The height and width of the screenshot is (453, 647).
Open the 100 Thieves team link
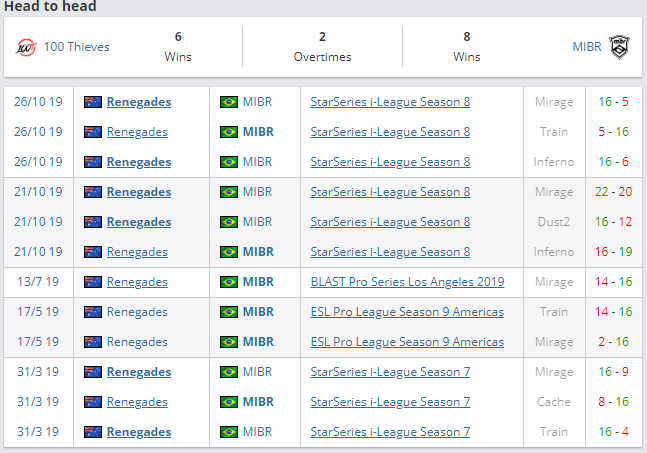(x=76, y=47)
